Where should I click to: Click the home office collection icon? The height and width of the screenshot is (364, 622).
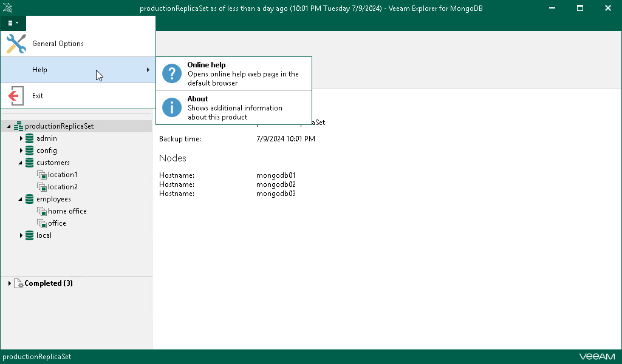point(42,212)
